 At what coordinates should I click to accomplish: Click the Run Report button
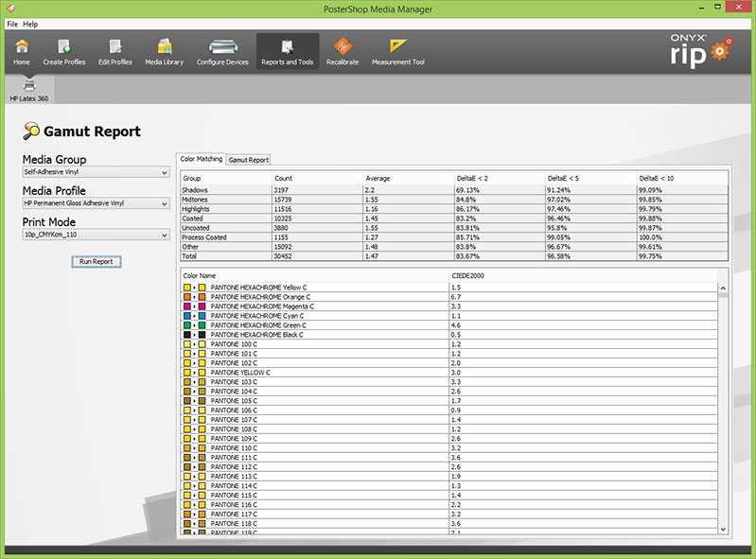click(97, 262)
